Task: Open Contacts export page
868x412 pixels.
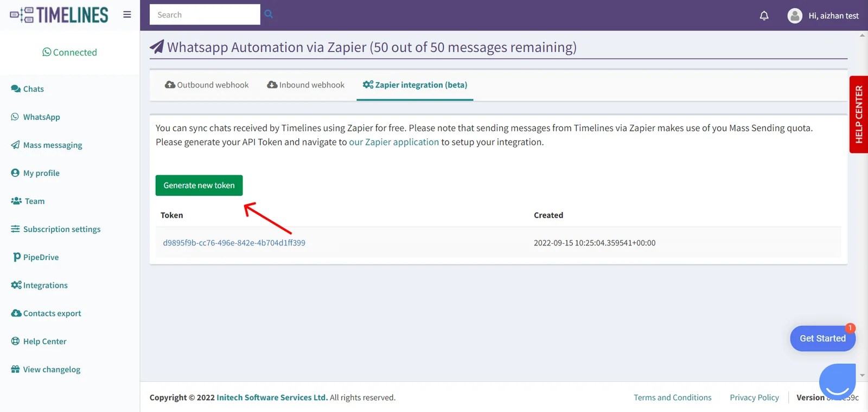Action: pyautogui.click(x=46, y=313)
